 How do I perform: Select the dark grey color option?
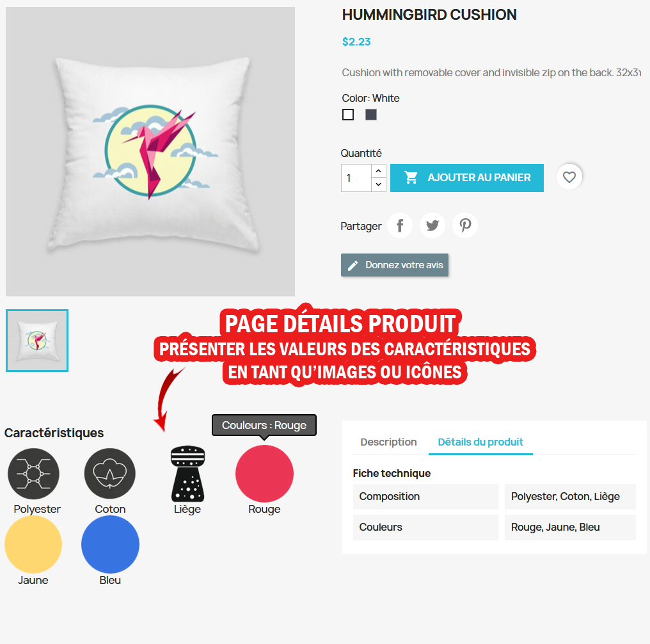point(371,115)
